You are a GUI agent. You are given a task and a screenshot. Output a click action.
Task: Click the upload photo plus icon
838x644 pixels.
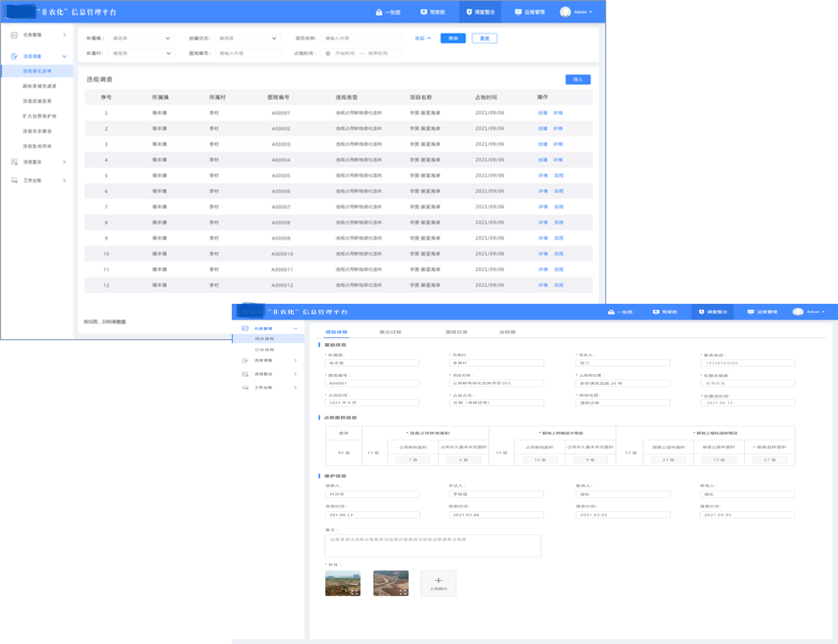(438, 580)
